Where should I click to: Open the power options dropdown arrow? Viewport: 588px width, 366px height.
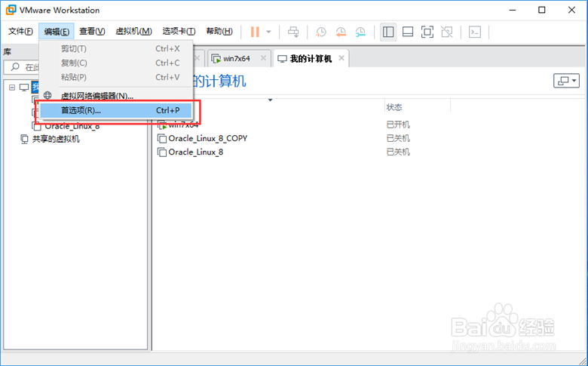pos(268,32)
